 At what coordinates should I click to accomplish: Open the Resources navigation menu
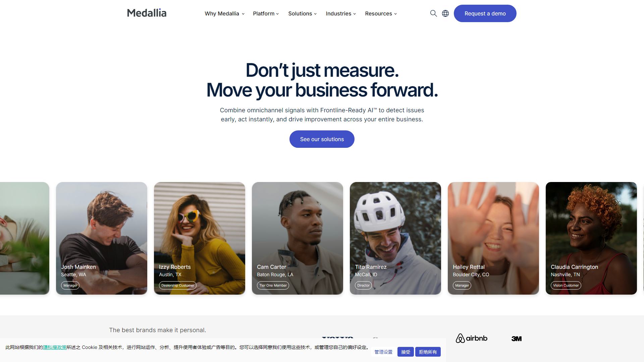point(381,13)
